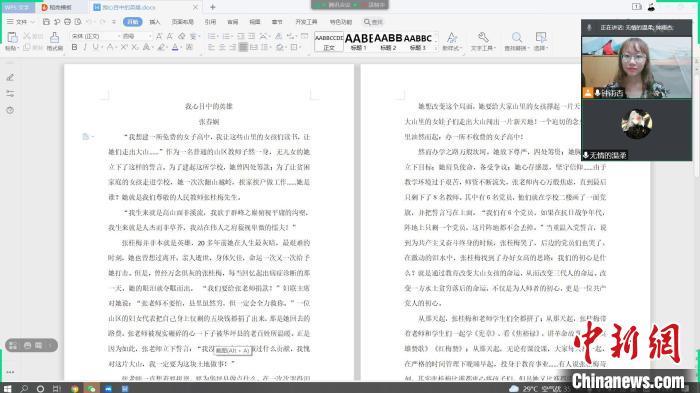The image size is (700, 393).
Task: Apply the font color red underlined A
Action: pyautogui.click(x=175, y=47)
